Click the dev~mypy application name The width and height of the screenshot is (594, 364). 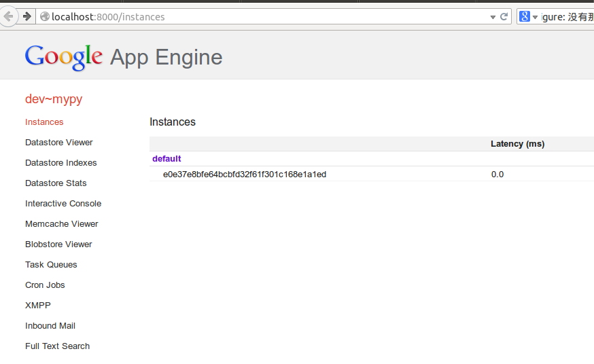(54, 98)
